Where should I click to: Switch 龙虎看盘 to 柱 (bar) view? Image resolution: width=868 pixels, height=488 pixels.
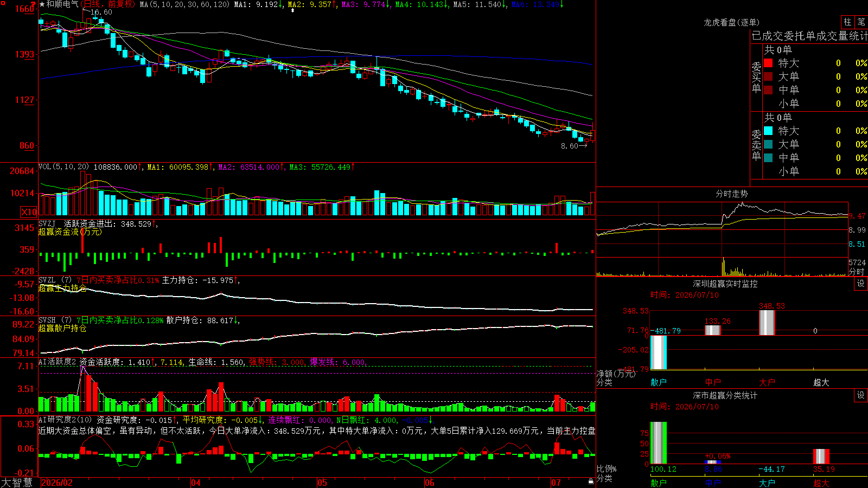point(847,22)
